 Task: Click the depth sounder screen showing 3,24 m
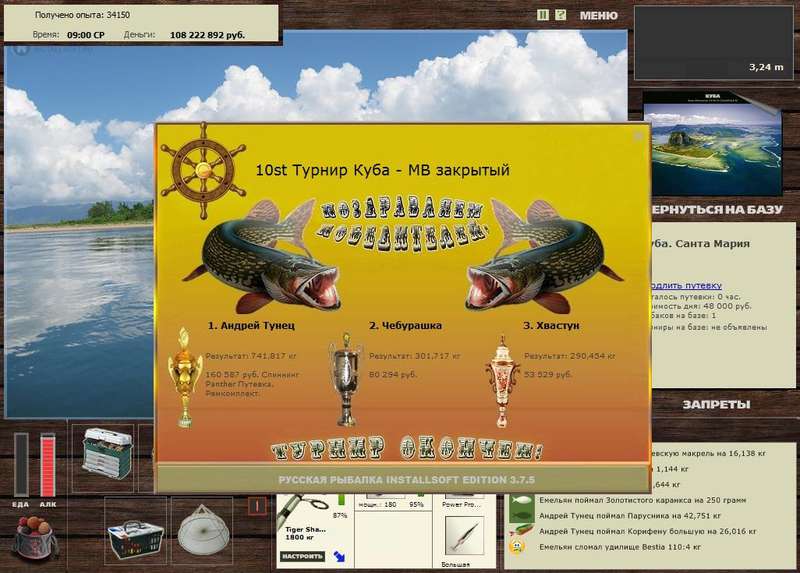click(714, 43)
